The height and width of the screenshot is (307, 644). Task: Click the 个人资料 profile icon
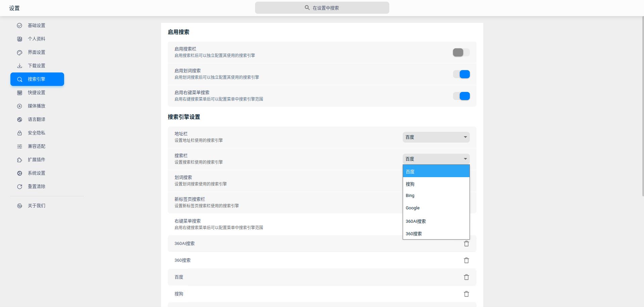tap(19, 39)
